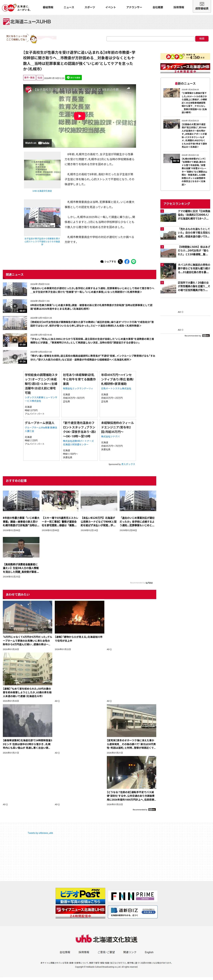Open the 工事現場から鉄板が落下 latest news item
The height and width of the screenshot is (980, 213).
click(185, 101)
